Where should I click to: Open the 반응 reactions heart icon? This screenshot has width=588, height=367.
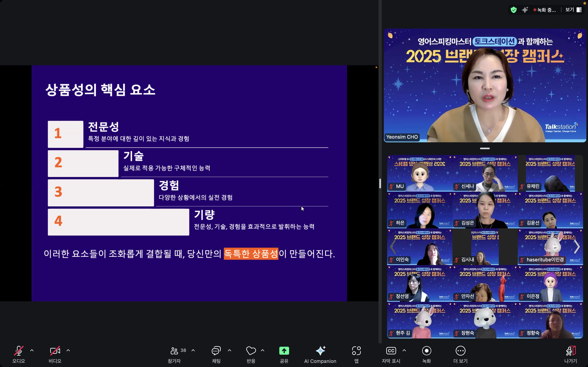coord(251,351)
